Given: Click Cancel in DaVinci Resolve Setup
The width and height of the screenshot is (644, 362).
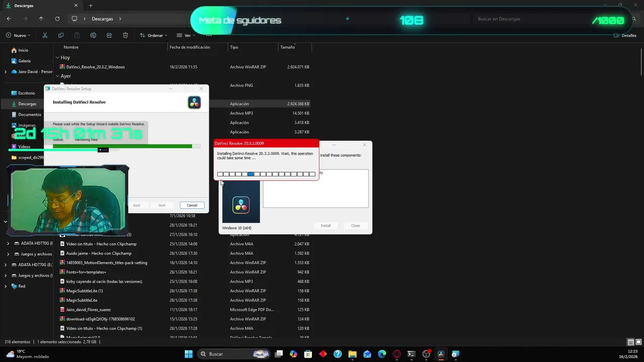Looking at the screenshot, I should pyautogui.click(x=192, y=205).
